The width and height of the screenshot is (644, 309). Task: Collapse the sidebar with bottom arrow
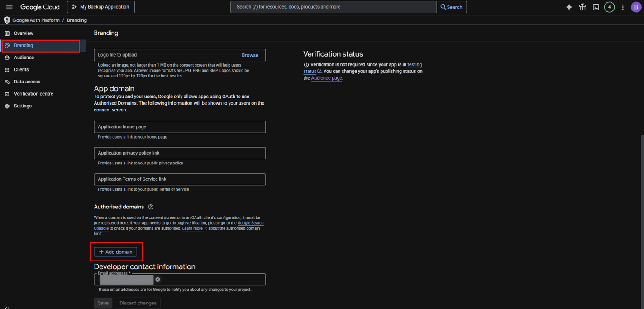pyautogui.click(x=6, y=308)
